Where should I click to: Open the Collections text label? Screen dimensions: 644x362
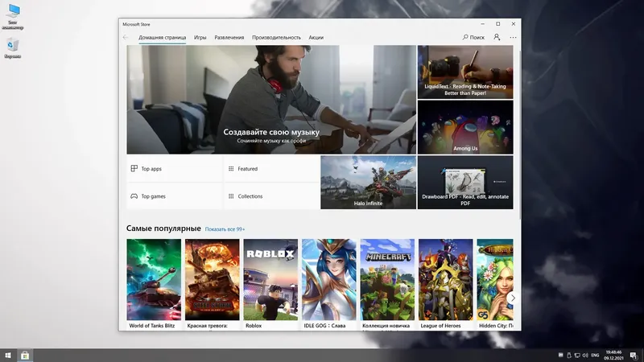(250, 196)
